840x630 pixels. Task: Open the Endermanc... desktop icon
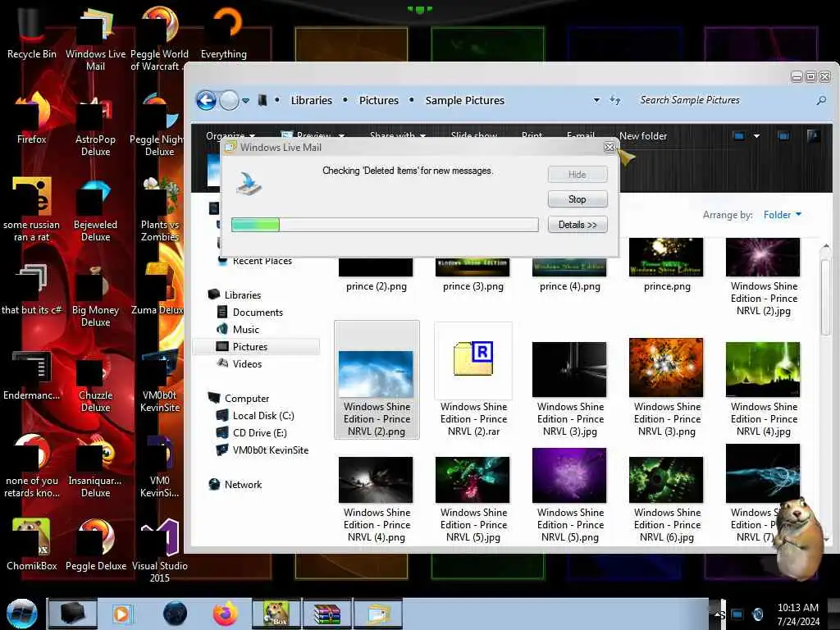(x=31, y=375)
